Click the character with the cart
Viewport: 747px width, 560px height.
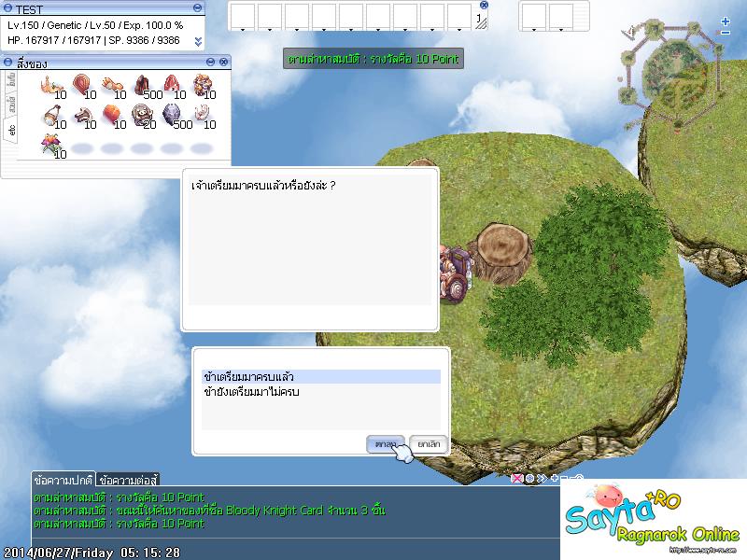tap(454, 274)
